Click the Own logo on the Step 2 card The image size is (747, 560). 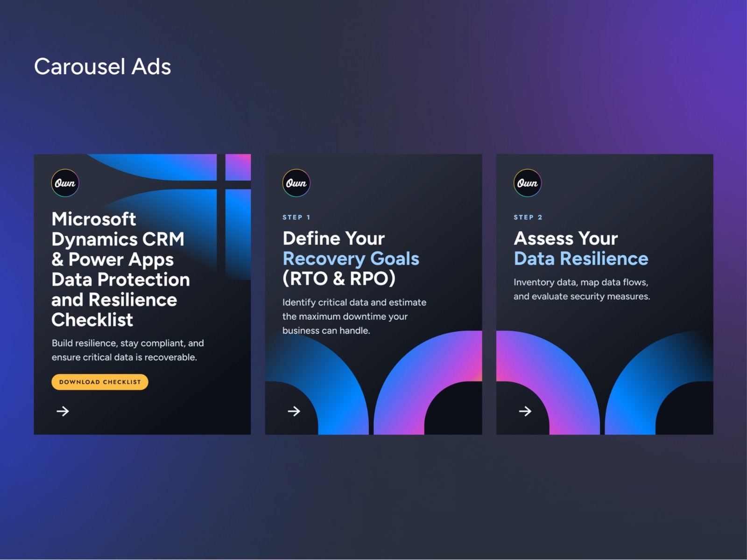(528, 183)
